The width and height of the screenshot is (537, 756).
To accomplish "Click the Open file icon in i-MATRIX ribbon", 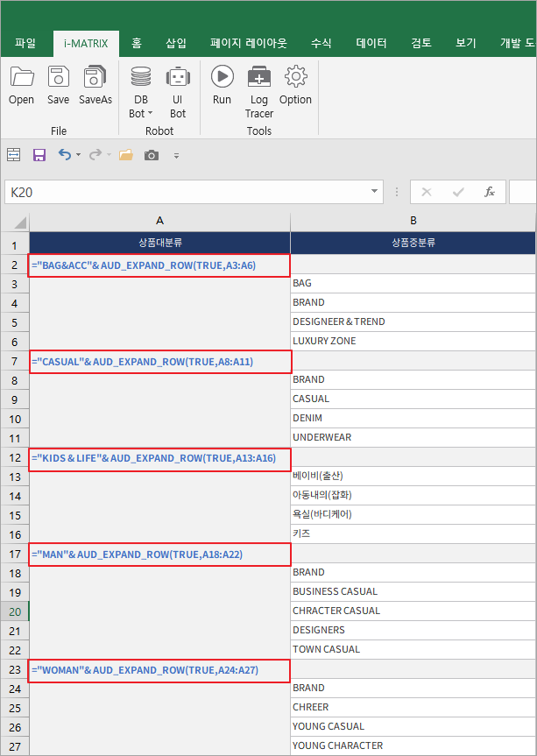I will click(21, 86).
